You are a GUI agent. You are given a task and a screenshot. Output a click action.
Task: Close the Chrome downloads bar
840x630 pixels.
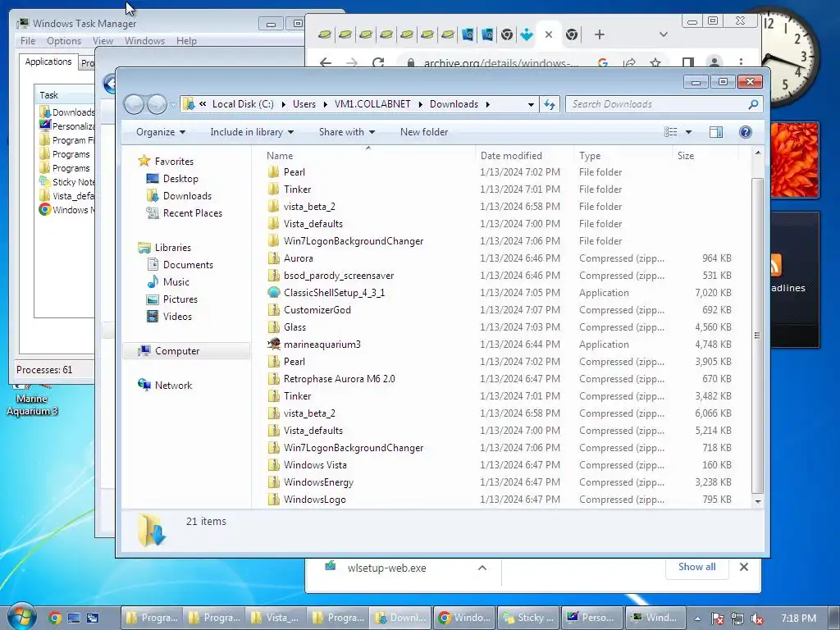[x=743, y=567]
